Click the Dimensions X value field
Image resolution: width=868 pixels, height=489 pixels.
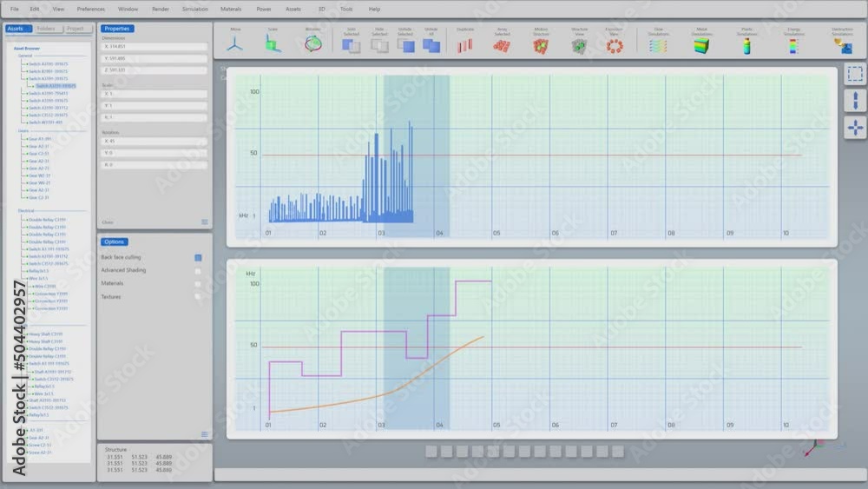pos(155,47)
